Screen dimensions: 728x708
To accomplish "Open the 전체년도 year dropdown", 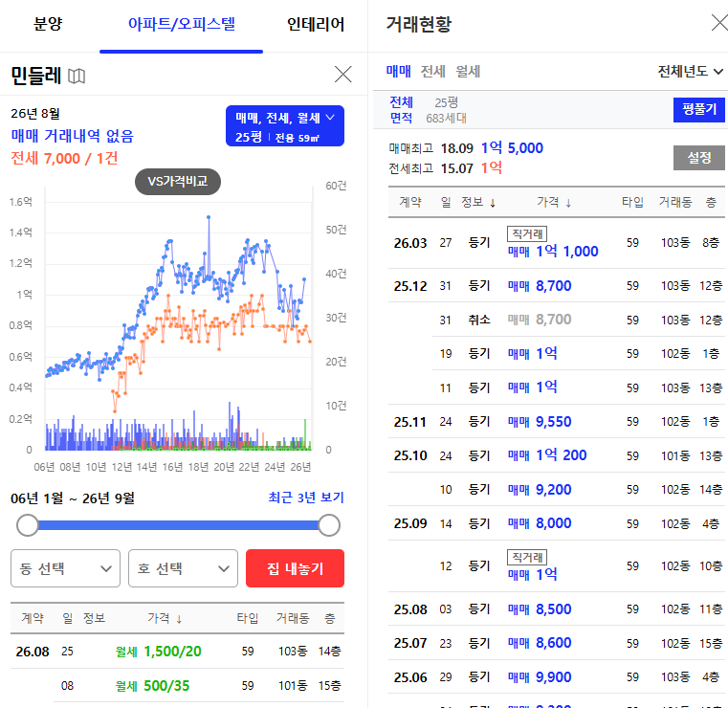I will pyautogui.click(x=691, y=72).
